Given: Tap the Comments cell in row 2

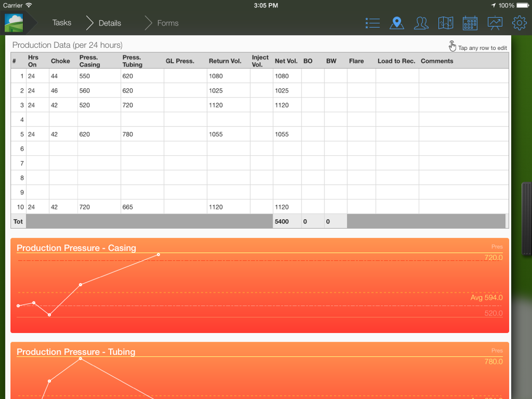Looking at the screenshot, I should tap(463, 91).
